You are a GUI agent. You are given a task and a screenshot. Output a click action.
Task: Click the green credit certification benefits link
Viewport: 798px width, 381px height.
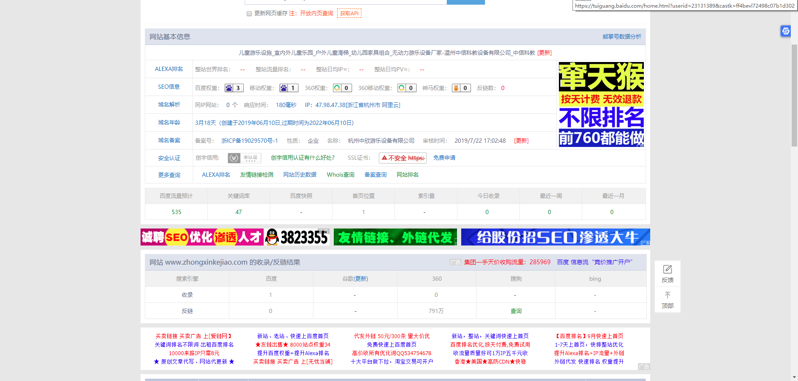click(x=303, y=158)
